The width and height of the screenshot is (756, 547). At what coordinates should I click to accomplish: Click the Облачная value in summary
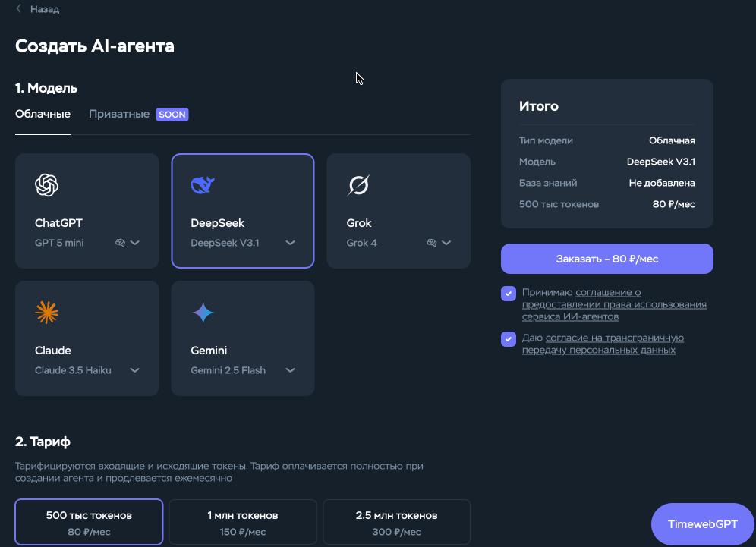click(672, 140)
